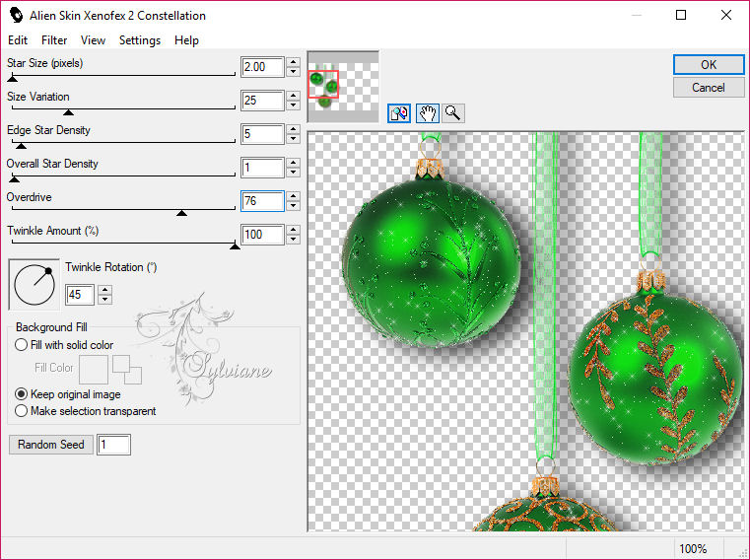
Task: Toggle the original image preview icon
Action: pos(399,113)
